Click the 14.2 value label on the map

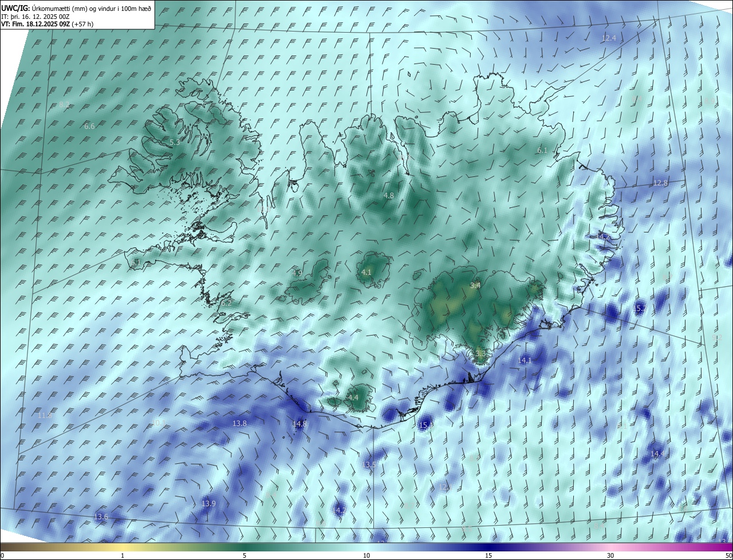pos(603,236)
